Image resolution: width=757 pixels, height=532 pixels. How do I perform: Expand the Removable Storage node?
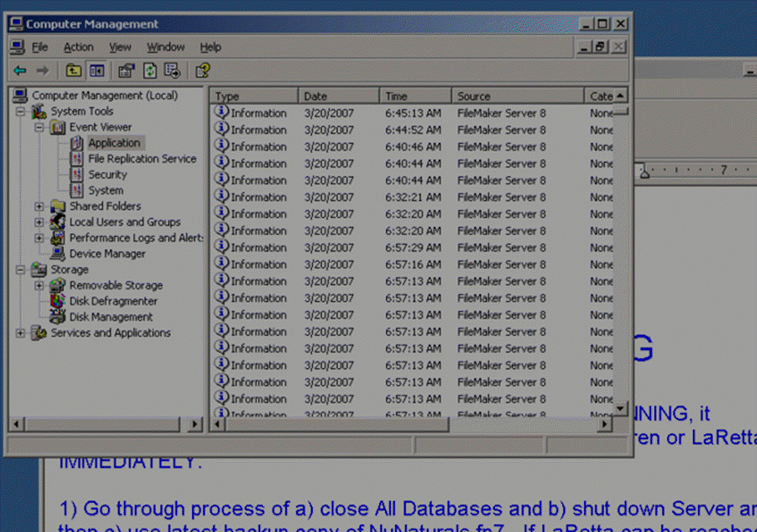[x=39, y=285]
